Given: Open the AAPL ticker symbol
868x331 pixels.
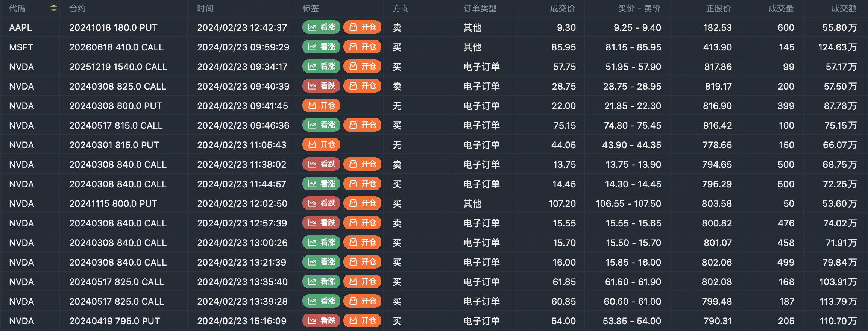Looking at the screenshot, I should pyautogui.click(x=20, y=27).
